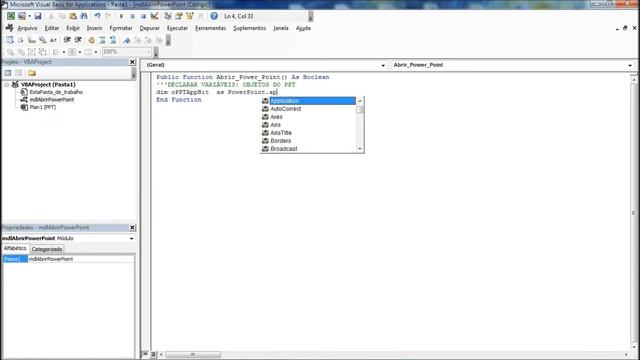Click List Properties/Methods icon in Edit toolbar
Viewport: 640px width, 360px height.
[x=10, y=40]
